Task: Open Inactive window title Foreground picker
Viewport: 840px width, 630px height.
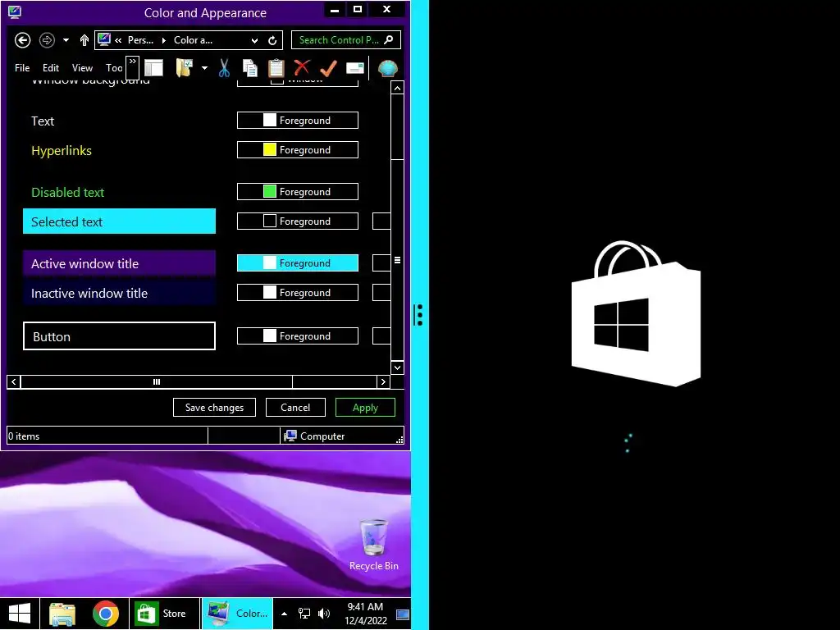Action: click(297, 292)
